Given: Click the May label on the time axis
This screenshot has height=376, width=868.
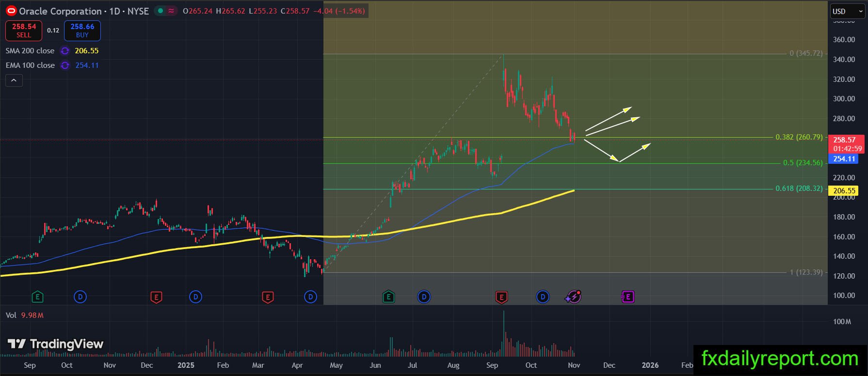Looking at the screenshot, I should 336,365.
